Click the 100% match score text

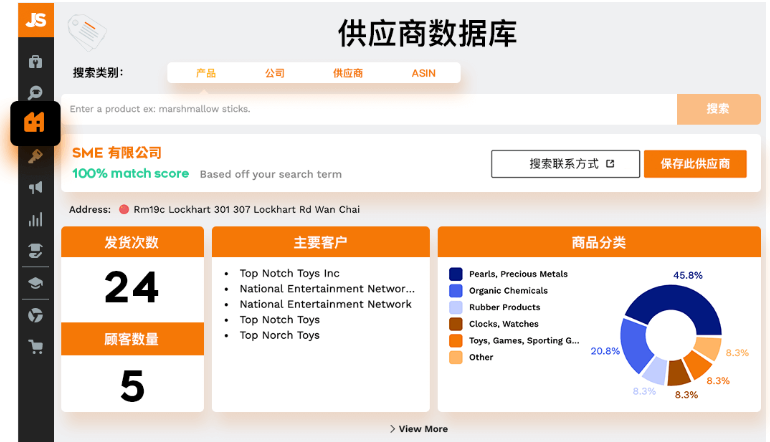(x=131, y=173)
